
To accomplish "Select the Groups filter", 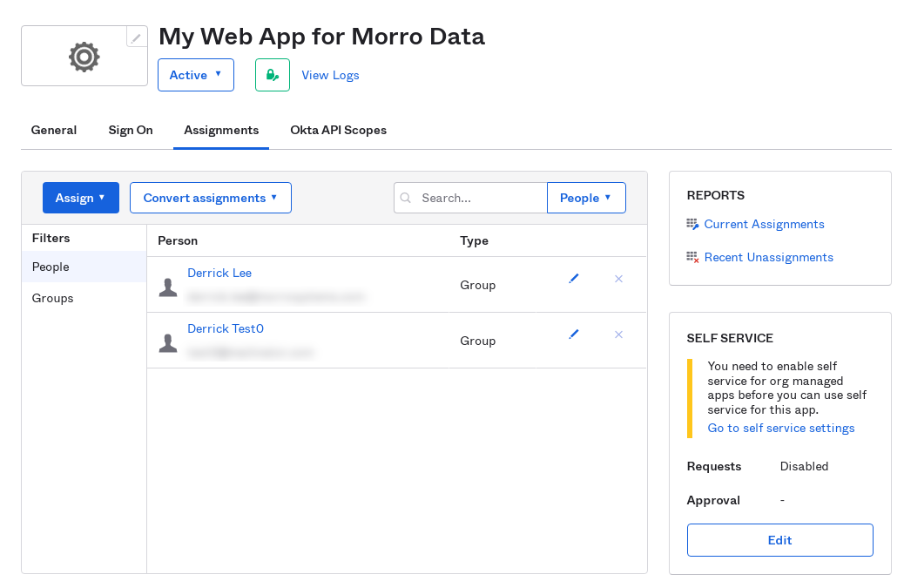I will tap(84, 298).
